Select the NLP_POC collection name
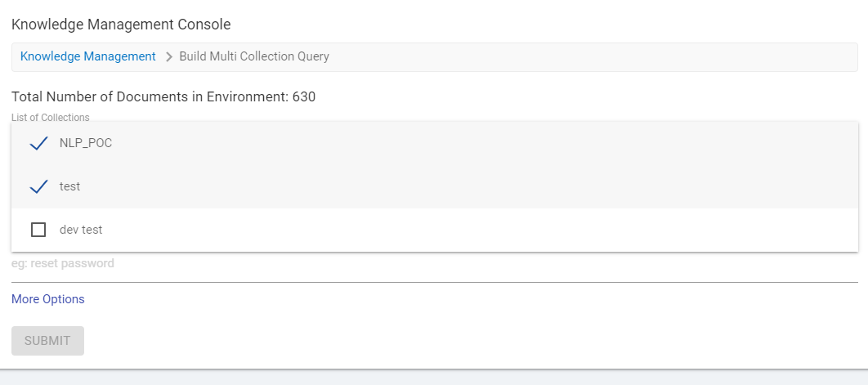868x385 pixels. click(x=86, y=143)
